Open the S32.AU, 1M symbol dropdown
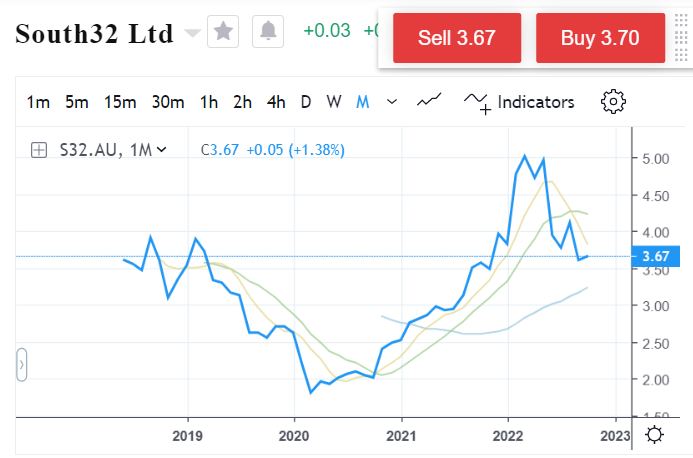Screen dimensions: 693x458 [113, 150]
